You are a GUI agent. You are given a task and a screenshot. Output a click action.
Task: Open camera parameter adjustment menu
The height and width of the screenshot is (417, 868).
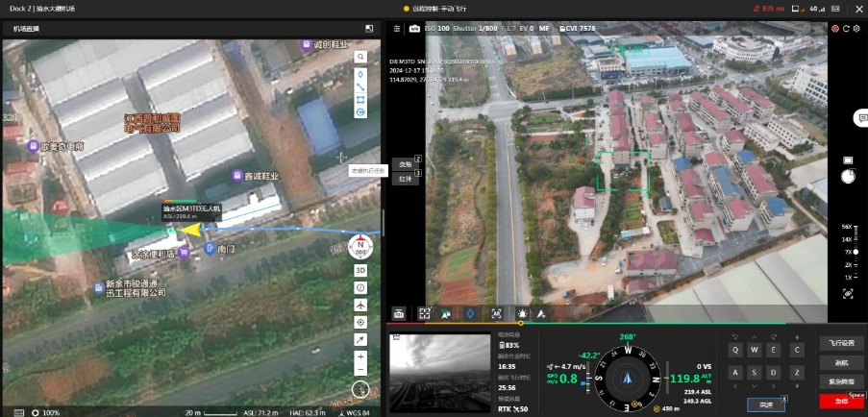pos(396,28)
